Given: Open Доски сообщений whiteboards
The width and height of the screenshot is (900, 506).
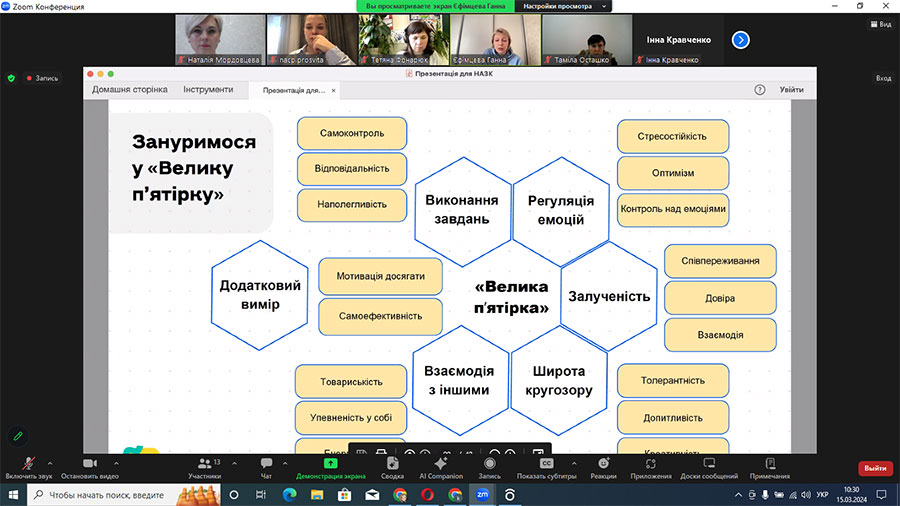Looking at the screenshot, I should [709, 468].
